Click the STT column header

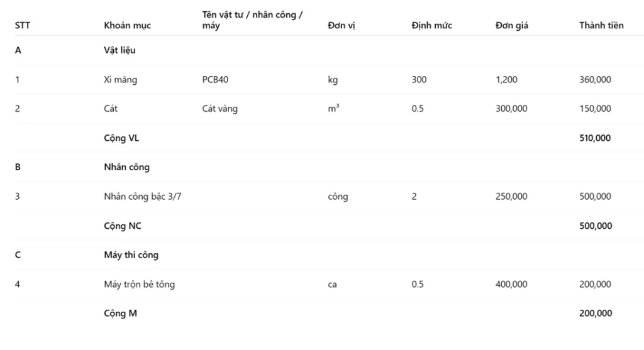(23, 26)
